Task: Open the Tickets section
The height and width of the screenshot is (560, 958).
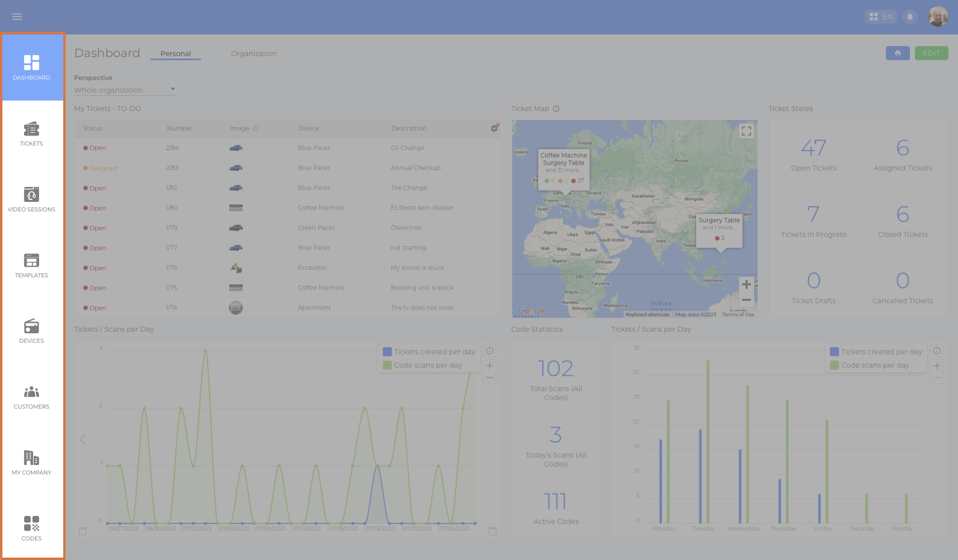Action: click(31, 133)
